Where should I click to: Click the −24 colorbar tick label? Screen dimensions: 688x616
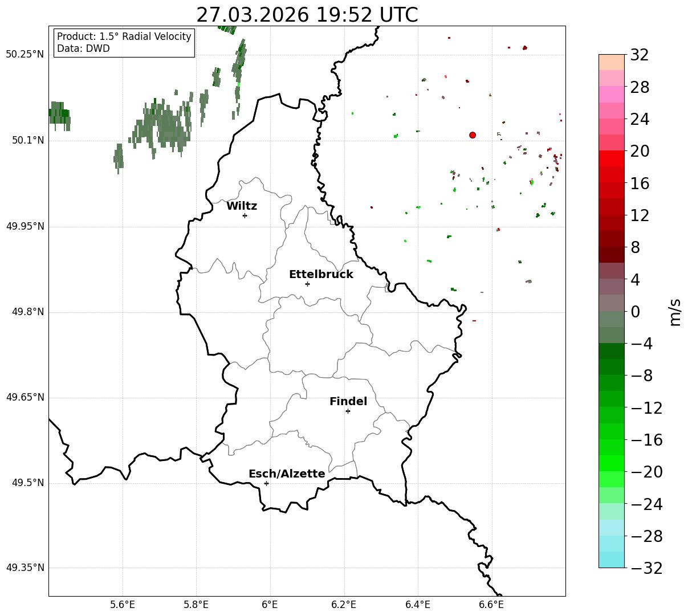click(646, 504)
